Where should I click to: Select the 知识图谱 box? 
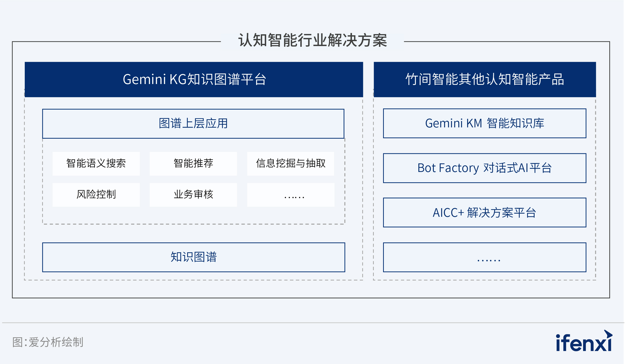pos(194,257)
